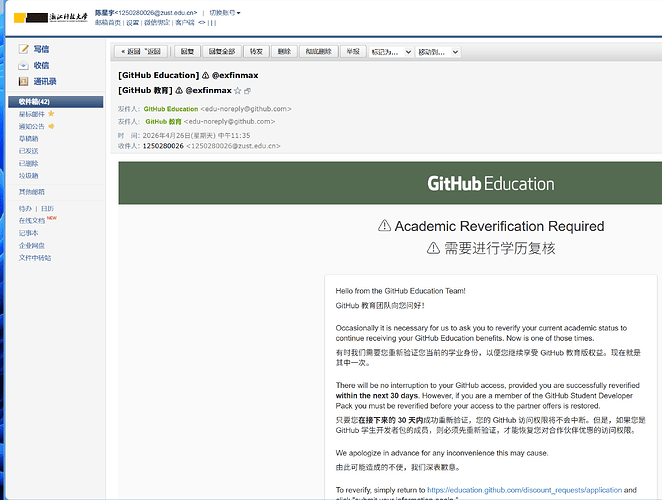The height and width of the screenshot is (500, 662).
Task: Open the 标记为 mark-as dropdown
Action: [391, 52]
